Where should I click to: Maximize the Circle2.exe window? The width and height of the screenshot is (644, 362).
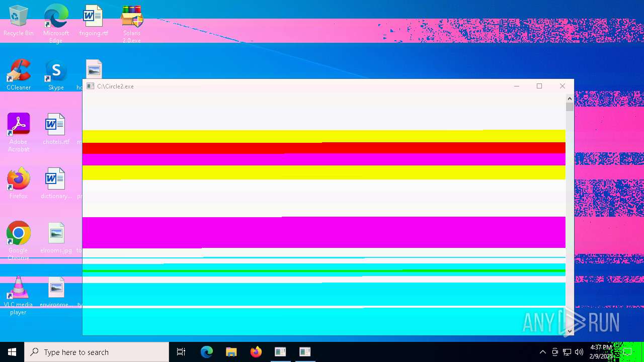tap(539, 86)
